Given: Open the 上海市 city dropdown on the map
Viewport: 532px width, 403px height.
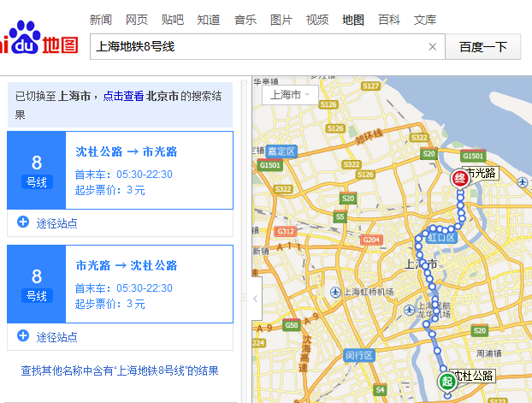Looking at the screenshot, I should pos(290,95).
